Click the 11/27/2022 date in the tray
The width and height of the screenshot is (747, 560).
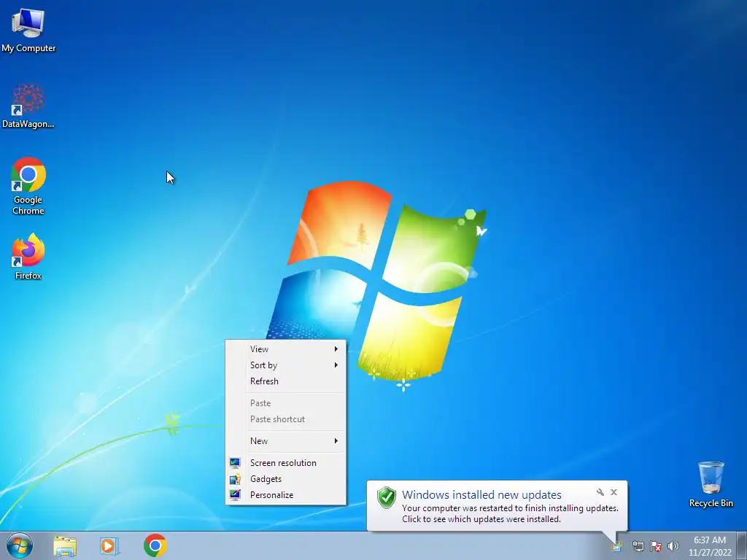[710, 553]
